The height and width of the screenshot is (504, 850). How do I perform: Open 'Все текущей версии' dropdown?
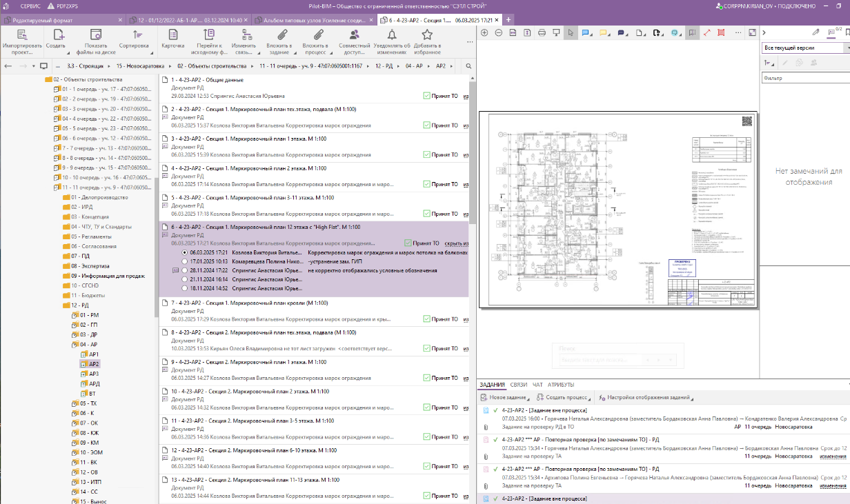click(x=805, y=48)
